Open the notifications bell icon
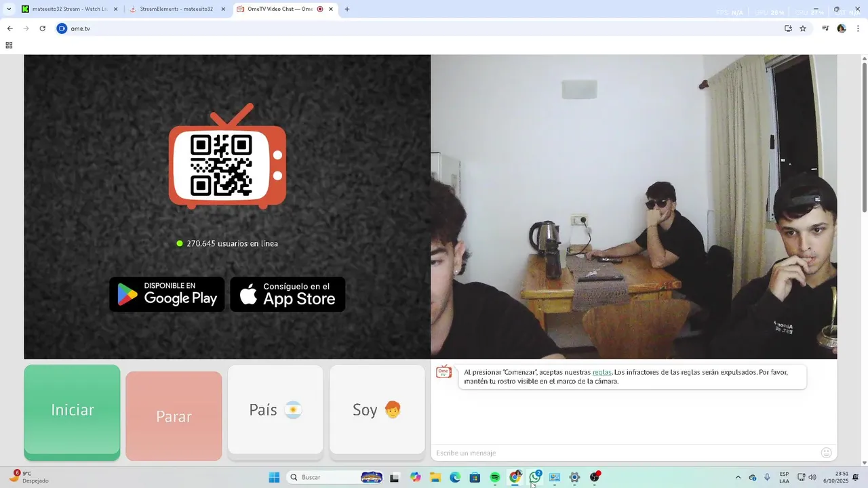Screen dimensions: 868x488 [856, 478]
